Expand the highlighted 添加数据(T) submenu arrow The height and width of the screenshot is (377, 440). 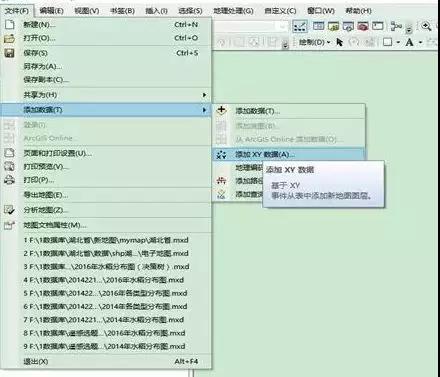click(204, 110)
